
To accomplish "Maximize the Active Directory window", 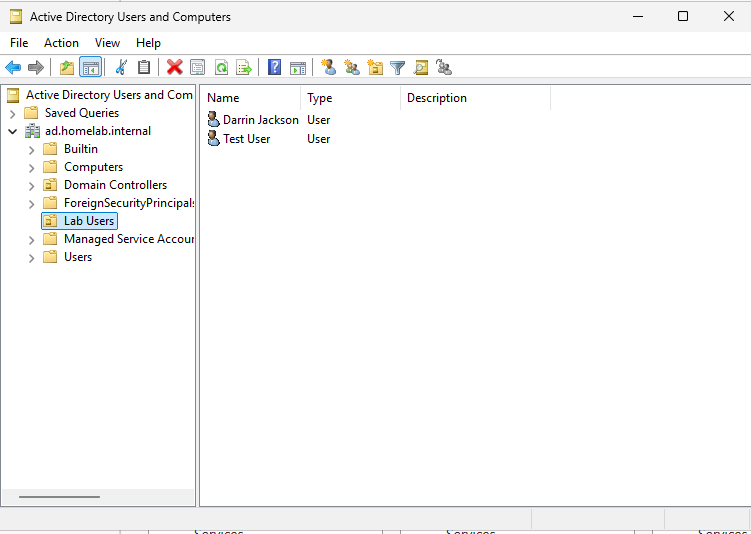I will [683, 16].
